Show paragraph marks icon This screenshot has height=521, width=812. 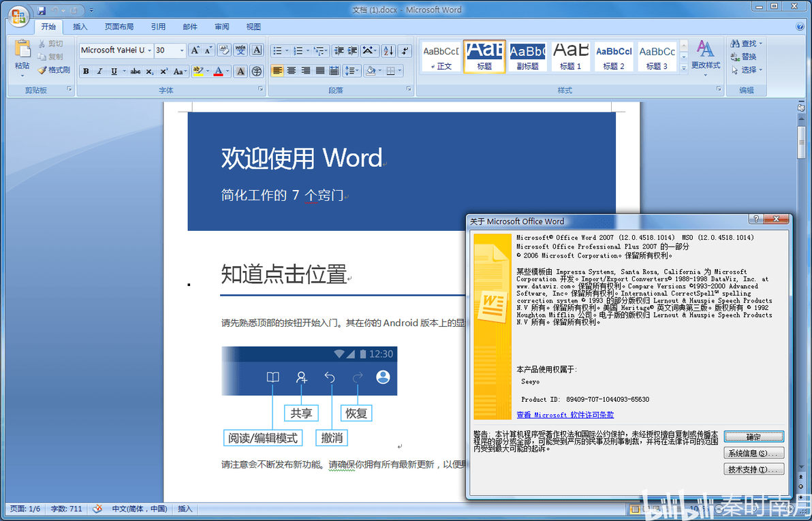point(405,50)
